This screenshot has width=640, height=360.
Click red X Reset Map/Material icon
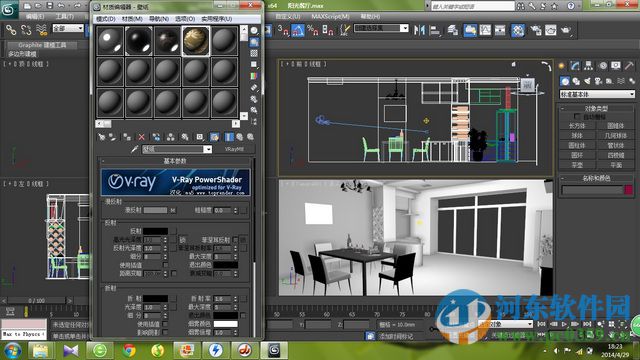[141, 137]
